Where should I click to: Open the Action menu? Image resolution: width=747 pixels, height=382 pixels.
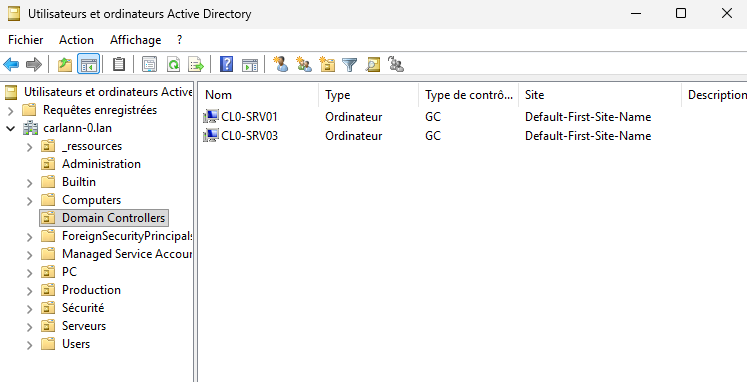coord(76,40)
